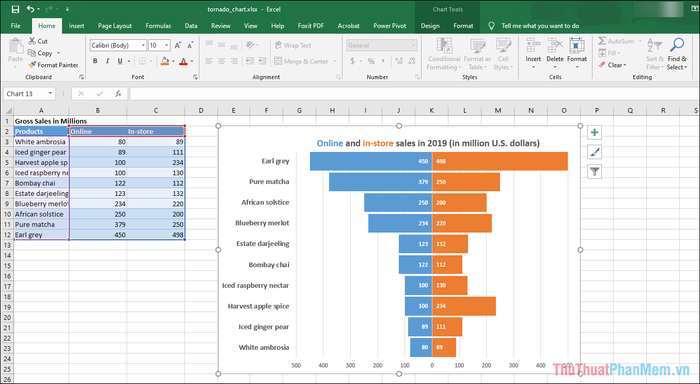Select column B header

(x=98, y=110)
